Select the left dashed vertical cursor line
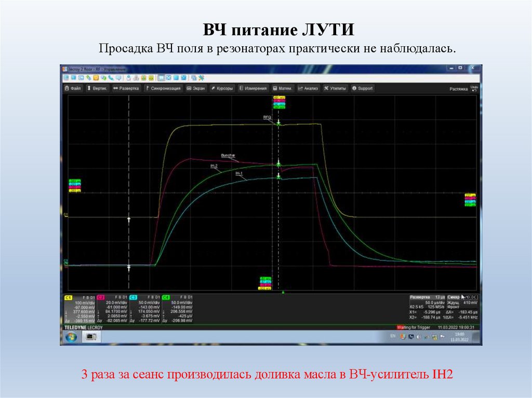Viewport: 532px width, 398px height. (x=129, y=192)
